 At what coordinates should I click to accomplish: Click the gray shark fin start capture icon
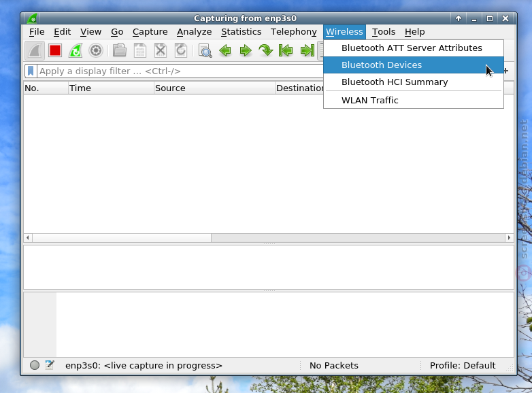(35, 50)
